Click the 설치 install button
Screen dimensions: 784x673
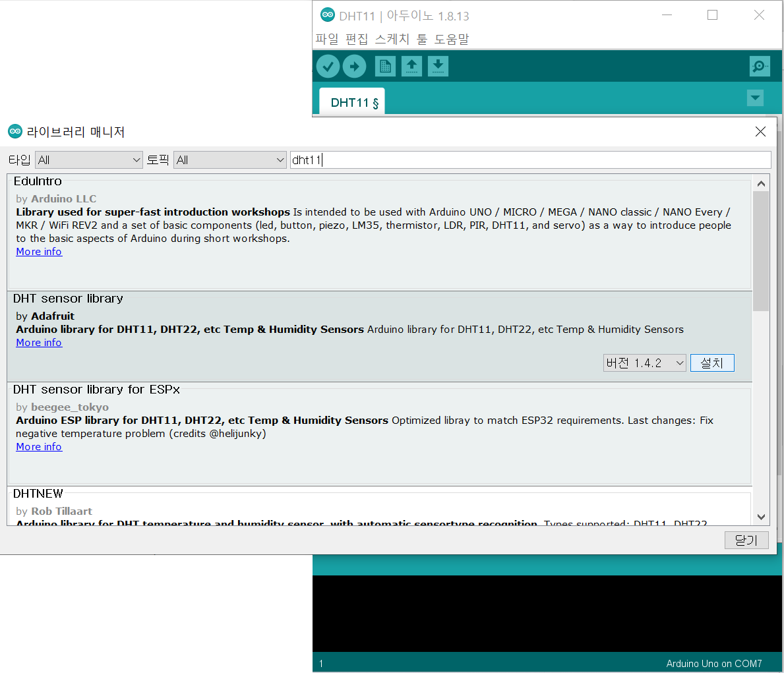(712, 363)
